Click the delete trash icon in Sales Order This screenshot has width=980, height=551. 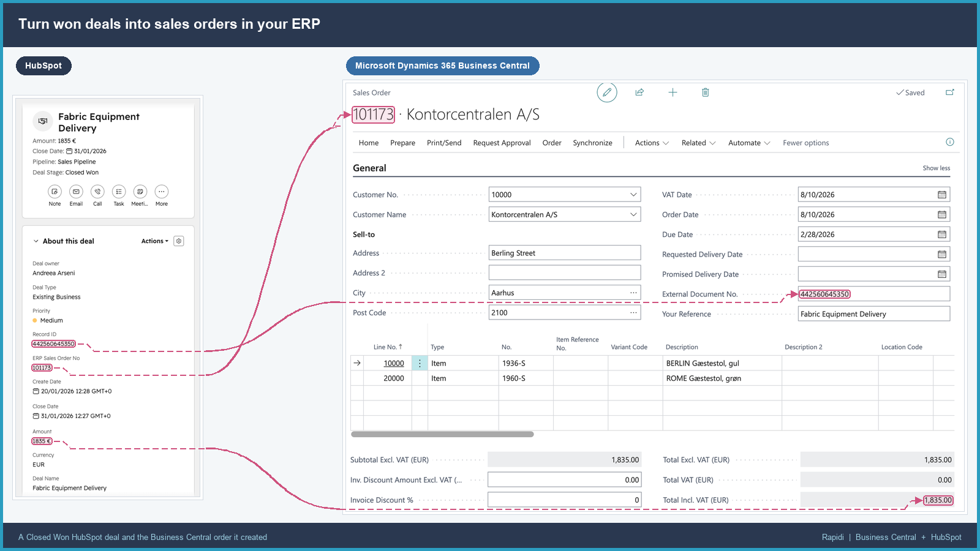pos(706,92)
